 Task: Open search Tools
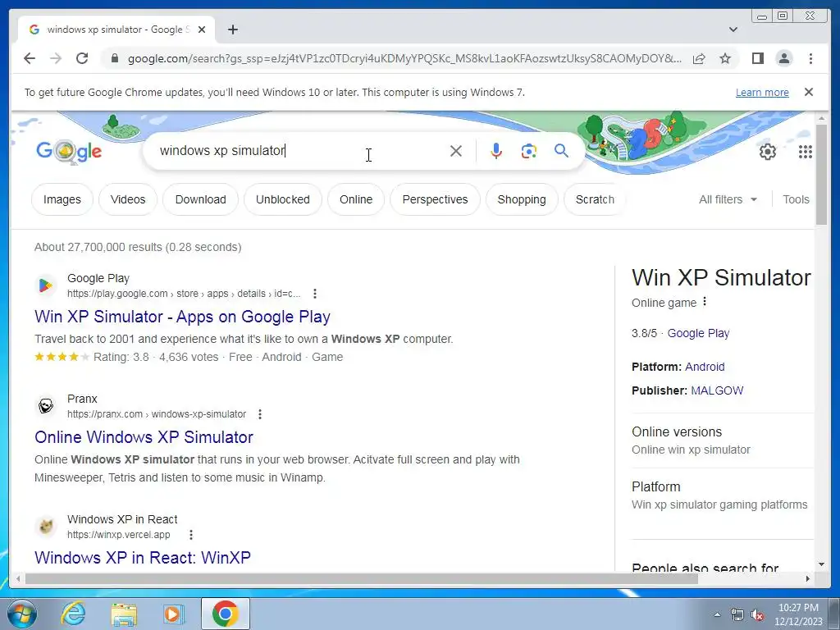coord(796,199)
